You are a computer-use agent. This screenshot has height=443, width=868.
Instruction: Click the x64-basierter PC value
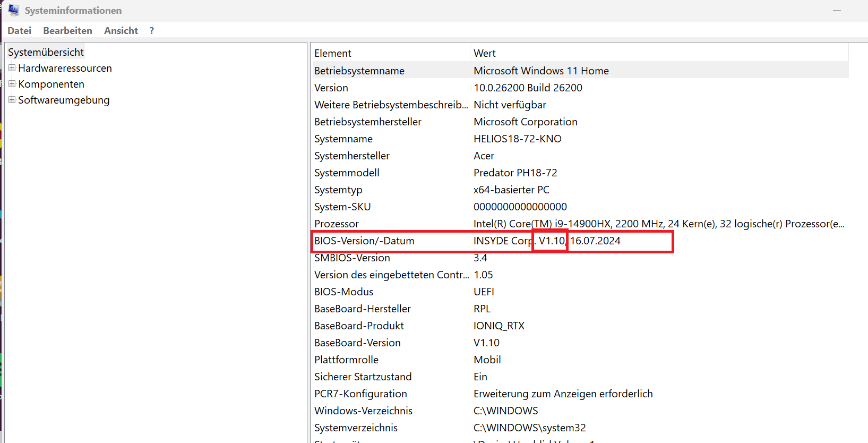pyautogui.click(x=511, y=190)
